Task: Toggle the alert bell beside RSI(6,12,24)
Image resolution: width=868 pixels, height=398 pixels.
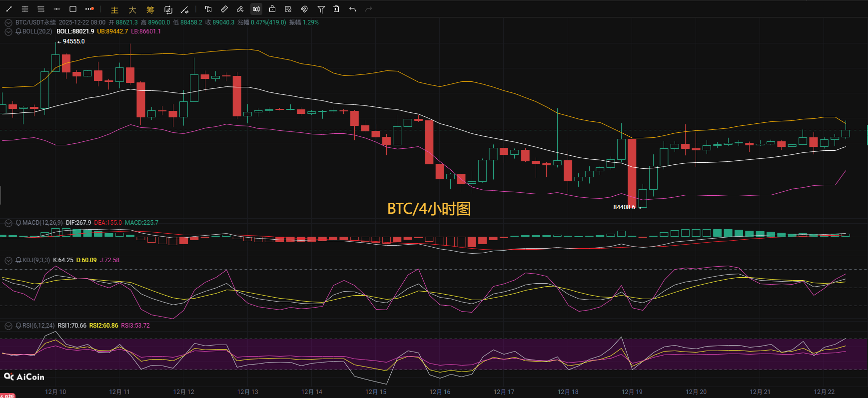Action: 18,326
